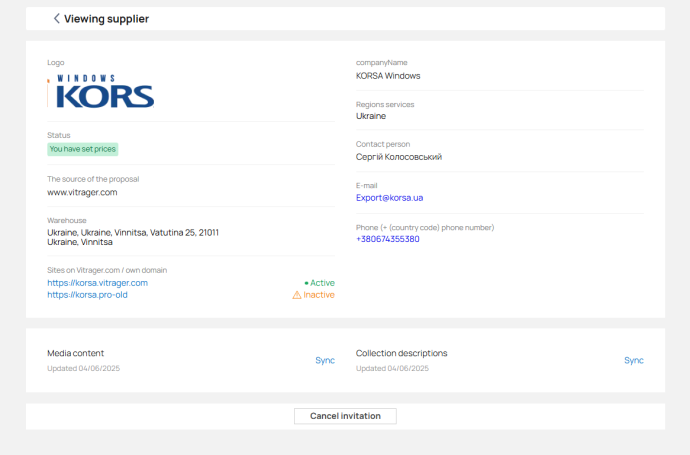Click the Warehouse field label
The height and width of the screenshot is (455, 690).
coord(67,220)
